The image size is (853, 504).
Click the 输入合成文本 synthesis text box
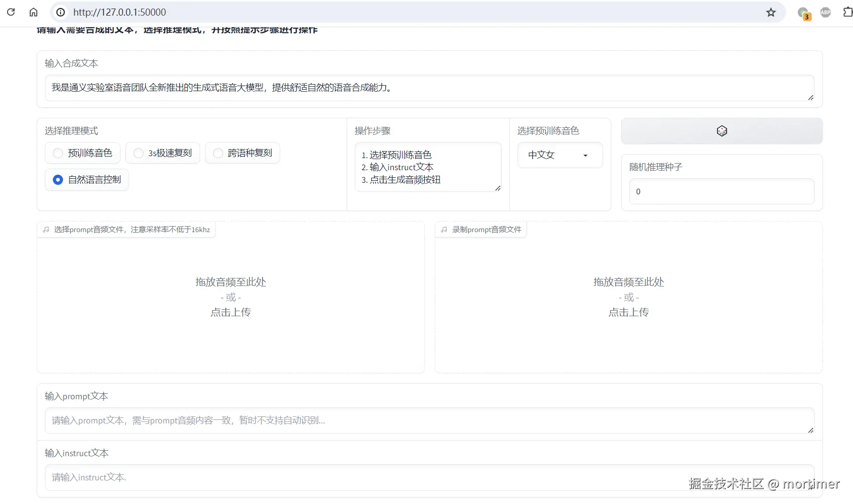point(429,88)
